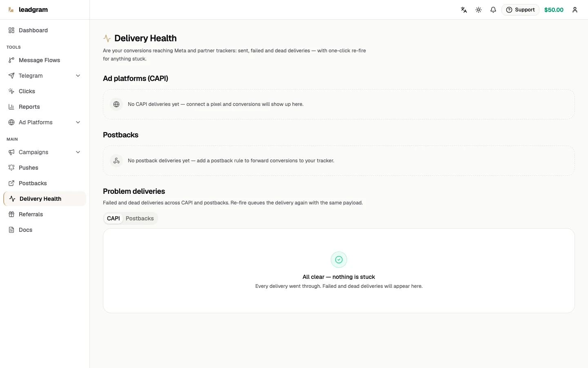Open the Clicks page in the sidebar

(45, 91)
